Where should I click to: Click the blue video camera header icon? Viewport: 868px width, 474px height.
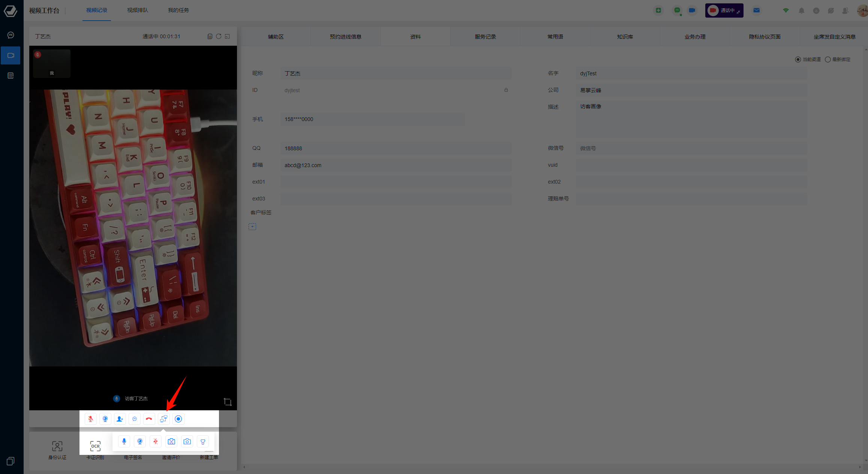click(x=692, y=10)
